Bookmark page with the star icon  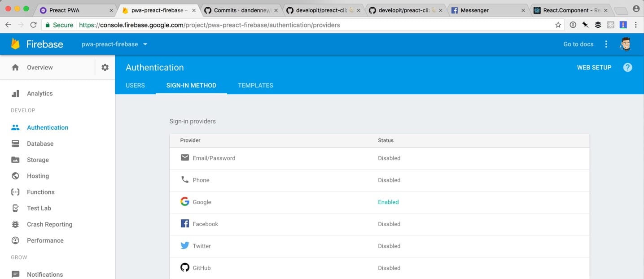coord(558,25)
